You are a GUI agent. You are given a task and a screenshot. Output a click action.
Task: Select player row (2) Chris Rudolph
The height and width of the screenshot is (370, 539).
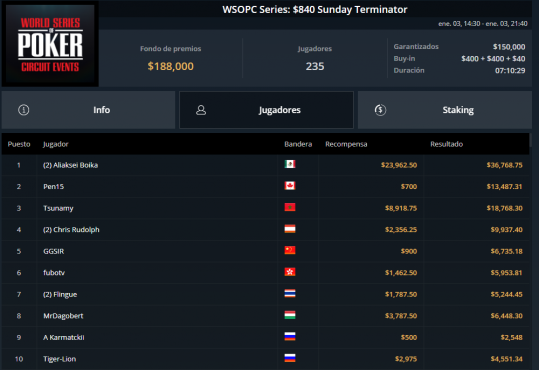265,229
